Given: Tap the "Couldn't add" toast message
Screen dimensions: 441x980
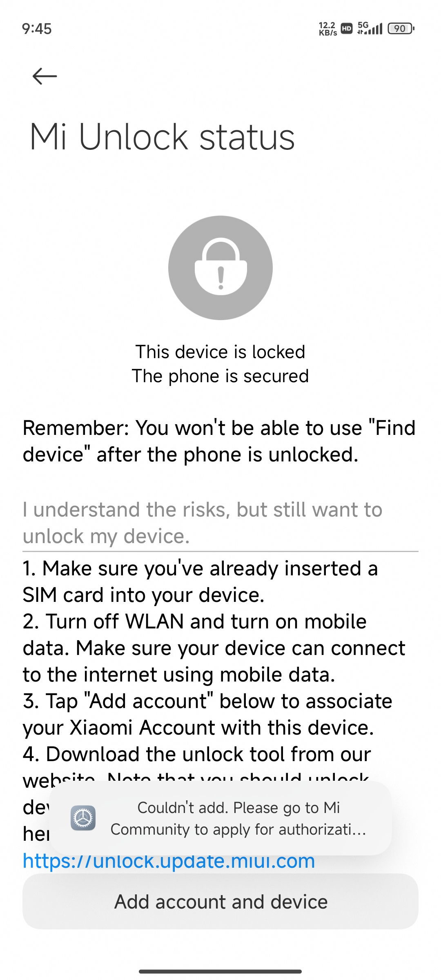Looking at the screenshot, I should coord(238,818).
